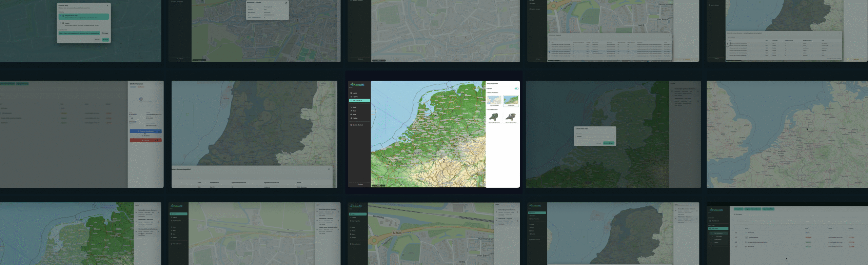Toggle the Scale bar switch
Viewport: 868px width, 265px height.
tap(516, 88)
